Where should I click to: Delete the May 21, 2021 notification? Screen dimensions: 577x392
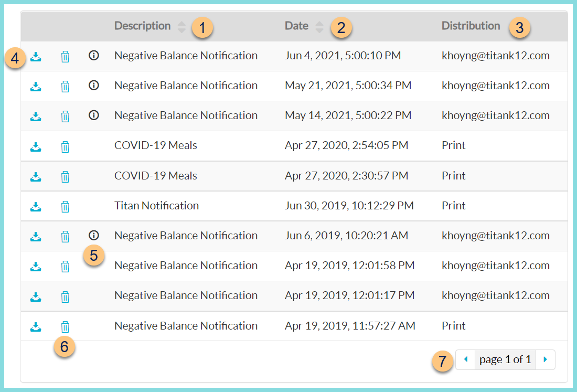click(x=65, y=86)
